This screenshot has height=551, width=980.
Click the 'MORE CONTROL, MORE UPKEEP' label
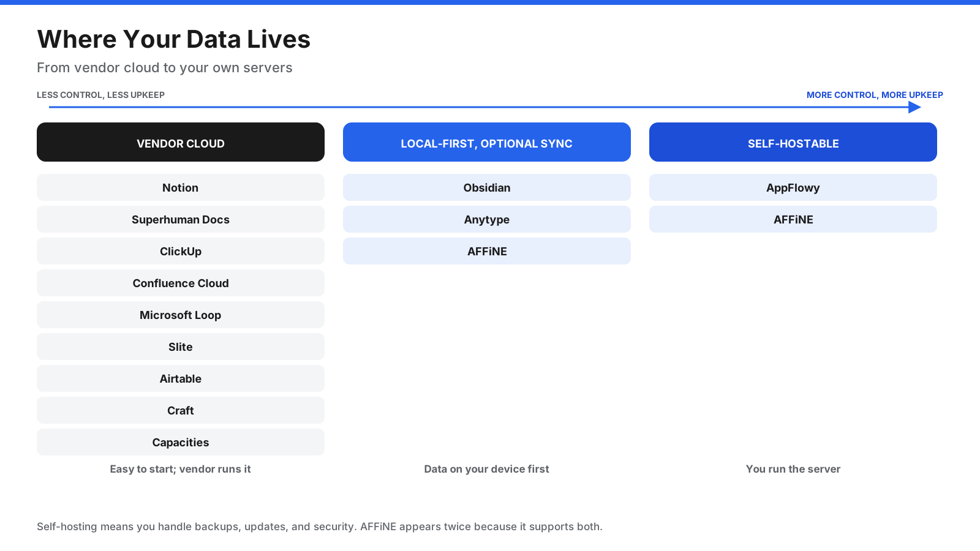(875, 95)
